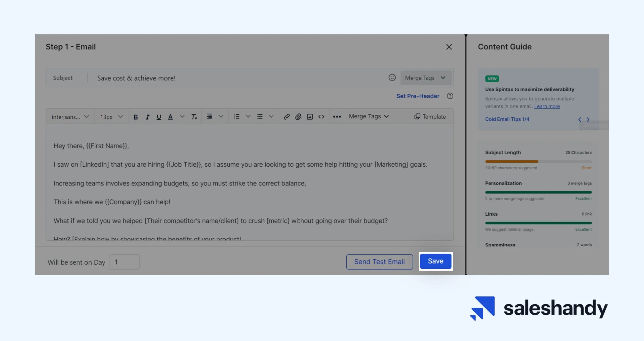Click the text alignment icon
The image size is (644, 341).
pos(209,116)
